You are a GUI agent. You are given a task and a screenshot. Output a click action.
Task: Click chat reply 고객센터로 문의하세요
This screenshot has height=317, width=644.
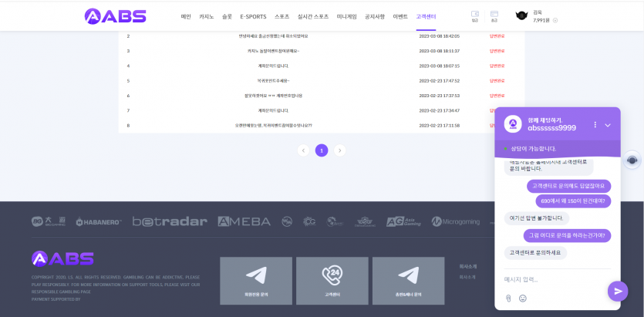(x=535, y=253)
